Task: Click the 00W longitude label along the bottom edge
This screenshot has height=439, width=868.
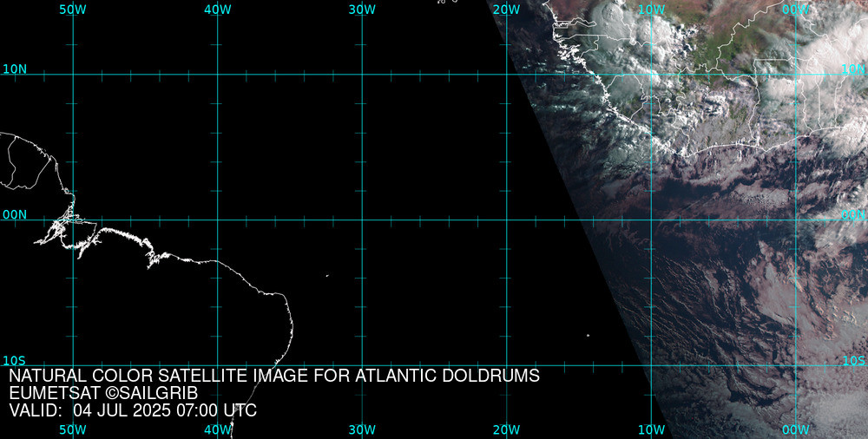Action: pyautogui.click(x=796, y=429)
